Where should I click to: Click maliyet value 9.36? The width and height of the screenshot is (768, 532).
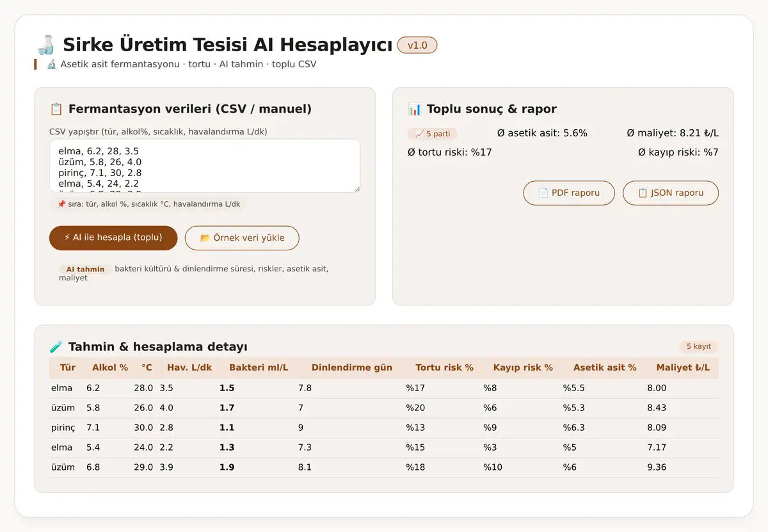657,467
